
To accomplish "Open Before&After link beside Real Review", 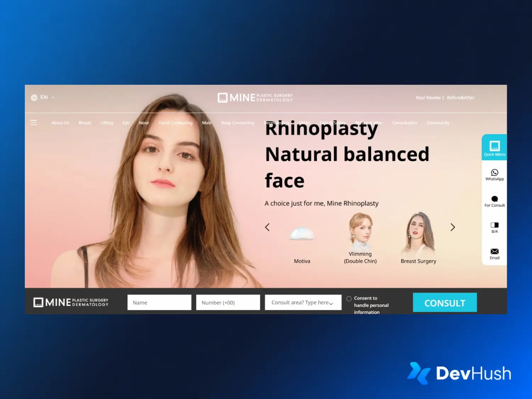I will coord(460,98).
